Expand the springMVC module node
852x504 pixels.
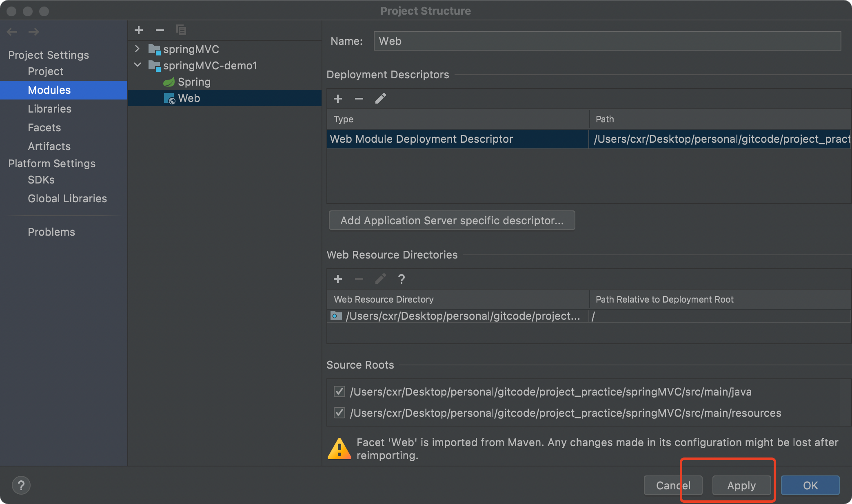[138, 49]
